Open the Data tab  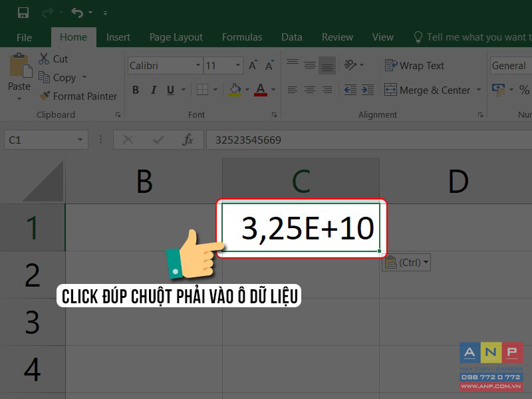coord(292,37)
